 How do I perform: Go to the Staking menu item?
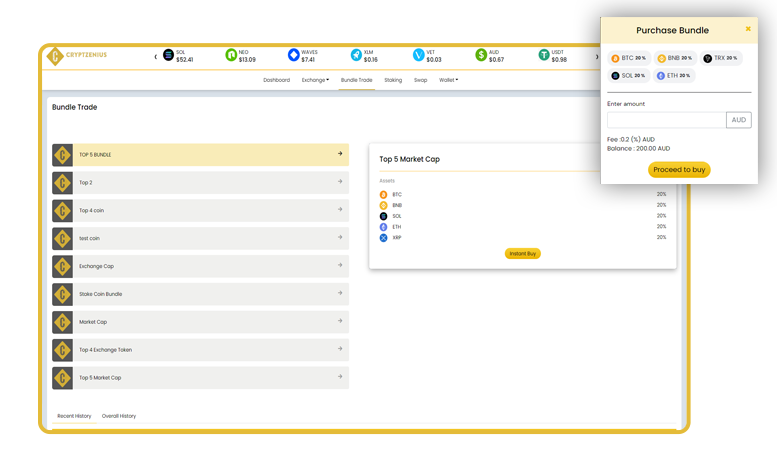tap(393, 80)
